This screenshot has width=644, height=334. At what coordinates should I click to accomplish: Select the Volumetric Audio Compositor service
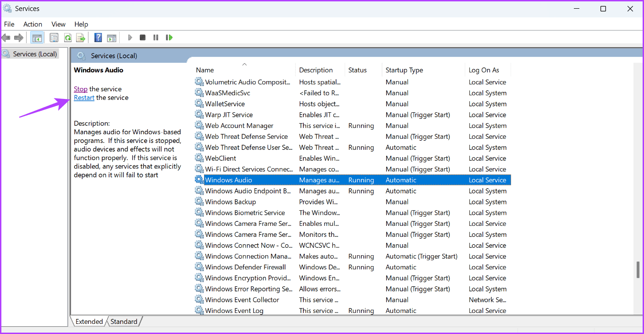[x=352, y=82]
